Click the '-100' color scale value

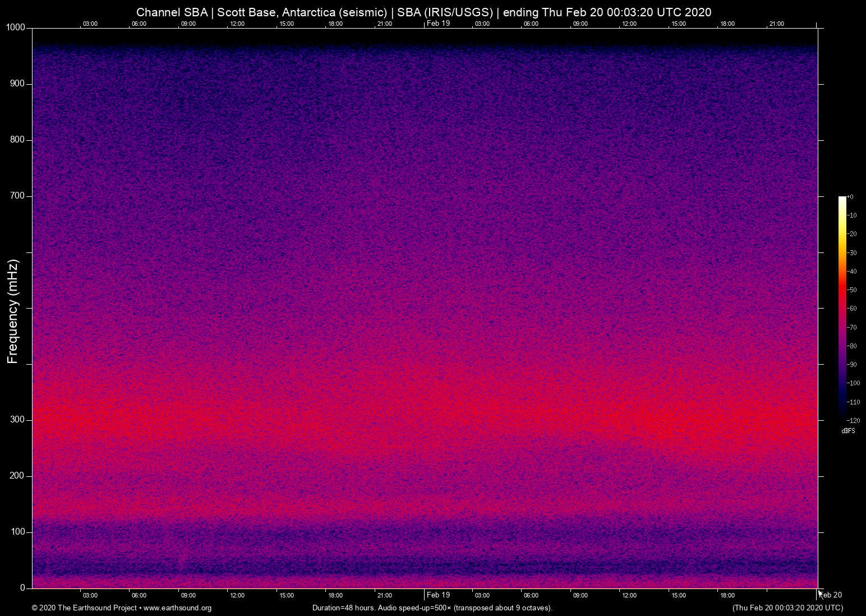pos(853,383)
